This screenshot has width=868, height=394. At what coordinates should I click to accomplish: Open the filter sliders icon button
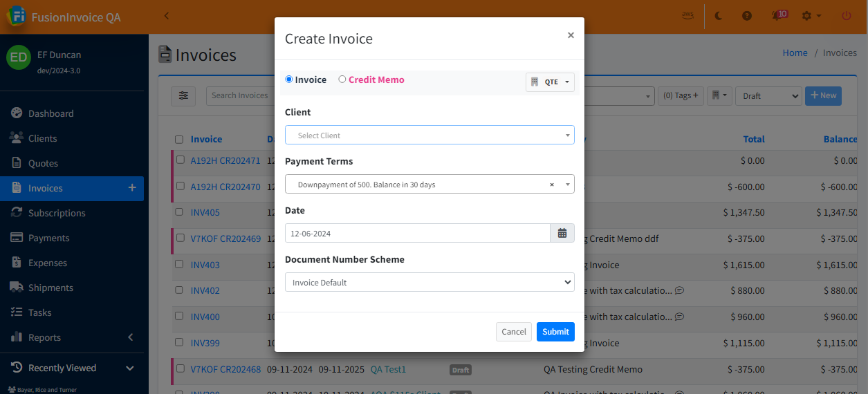183,95
